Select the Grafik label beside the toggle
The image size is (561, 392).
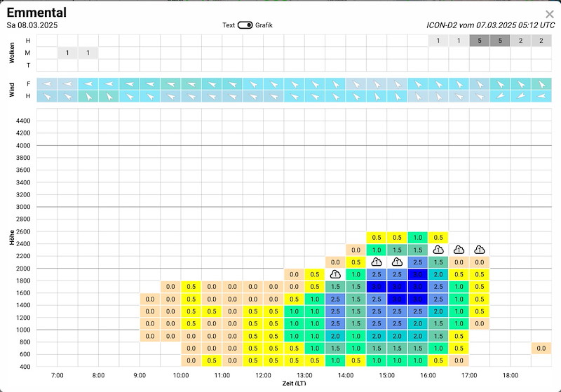tap(264, 25)
